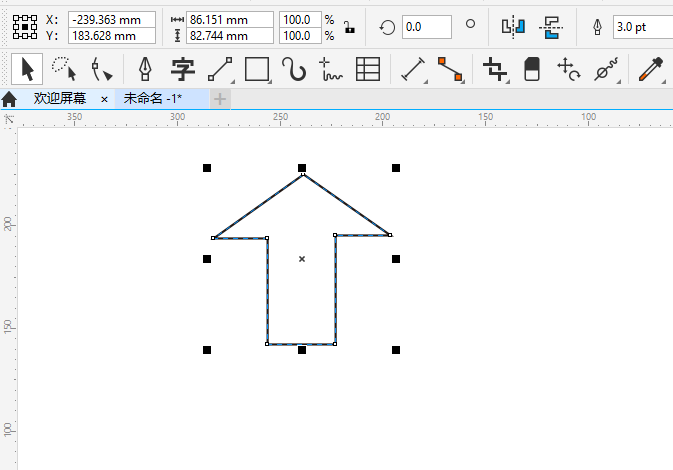Expand the Dimension tool flyout arrow
This screenshot has width=673, height=470.
point(426,82)
